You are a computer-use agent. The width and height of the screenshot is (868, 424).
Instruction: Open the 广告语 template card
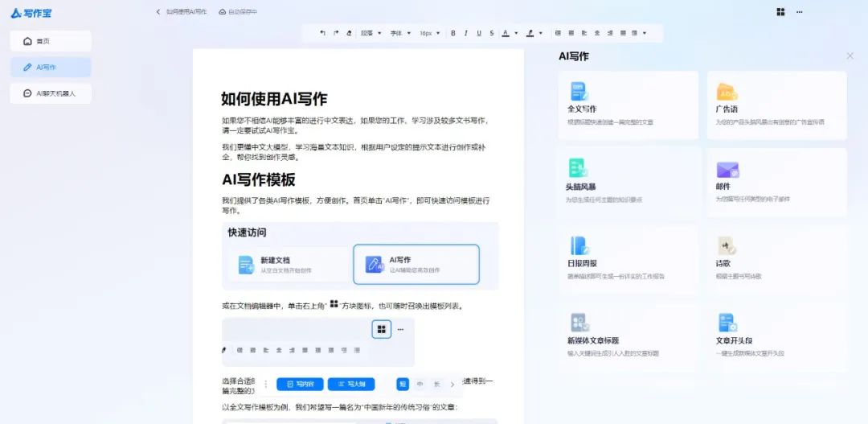click(x=776, y=105)
